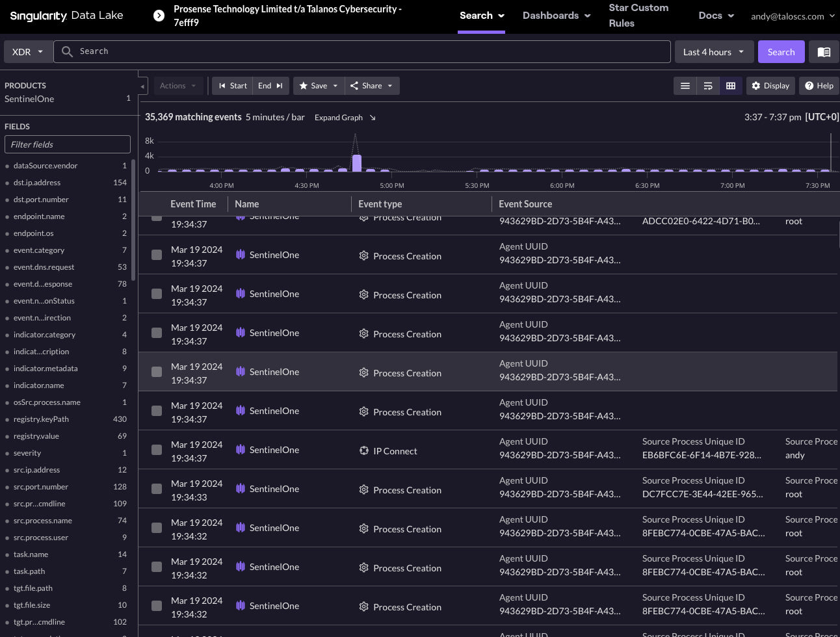
Task: Jump to End of results
Action: point(270,86)
